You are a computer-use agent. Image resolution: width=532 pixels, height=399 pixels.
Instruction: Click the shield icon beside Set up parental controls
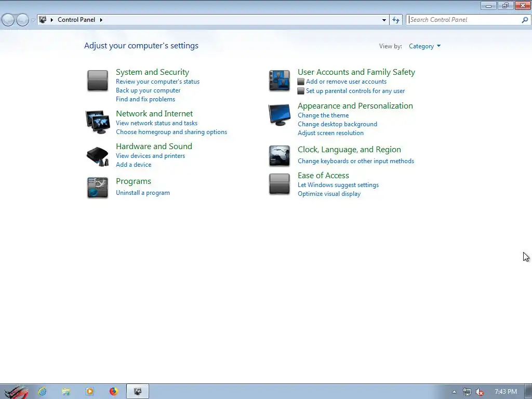pyautogui.click(x=301, y=91)
